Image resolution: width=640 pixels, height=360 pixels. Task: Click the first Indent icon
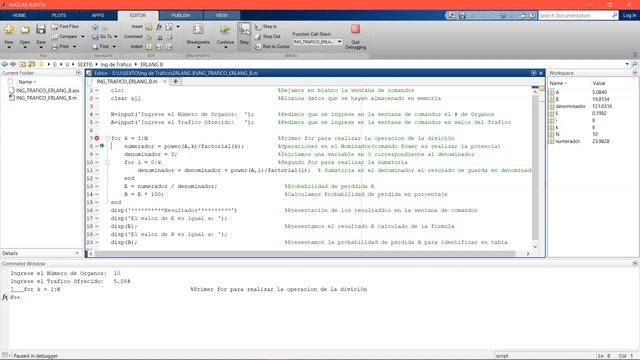[149, 47]
